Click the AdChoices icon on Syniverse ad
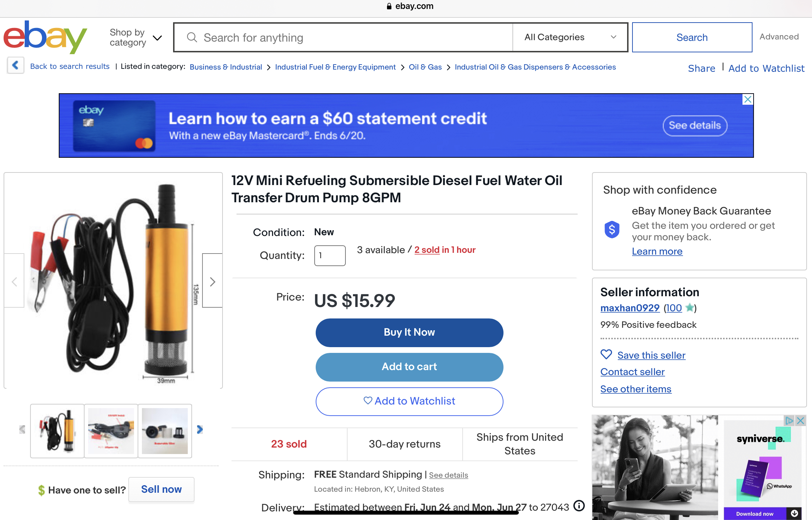This screenshot has width=812, height=520. tap(789, 421)
